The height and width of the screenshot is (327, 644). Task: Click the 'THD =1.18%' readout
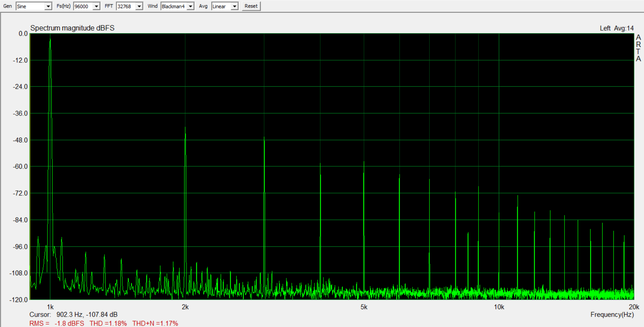pos(108,323)
